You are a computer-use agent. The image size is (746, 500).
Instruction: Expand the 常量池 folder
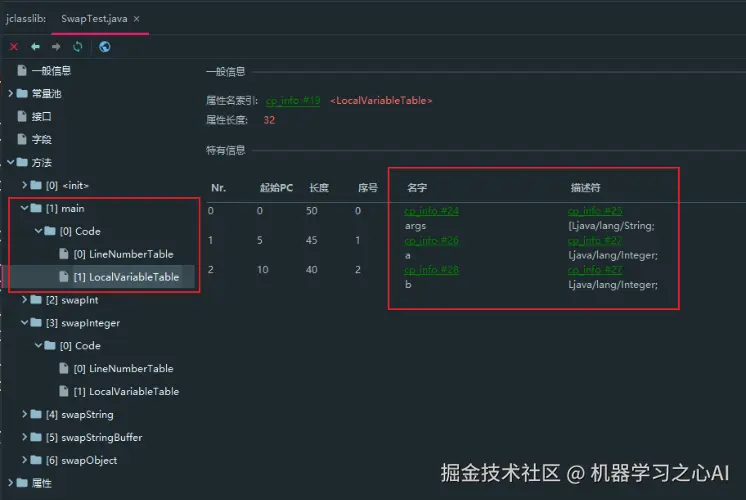click(x=10, y=94)
